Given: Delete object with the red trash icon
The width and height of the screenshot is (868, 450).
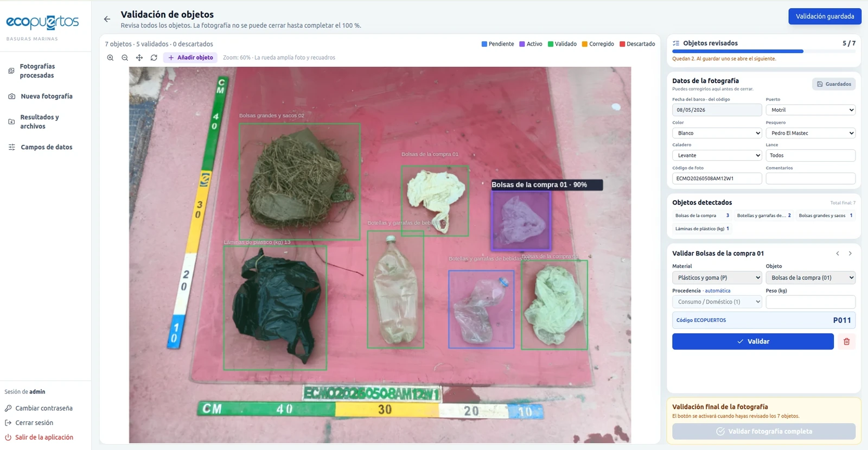Looking at the screenshot, I should (x=846, y=341).
